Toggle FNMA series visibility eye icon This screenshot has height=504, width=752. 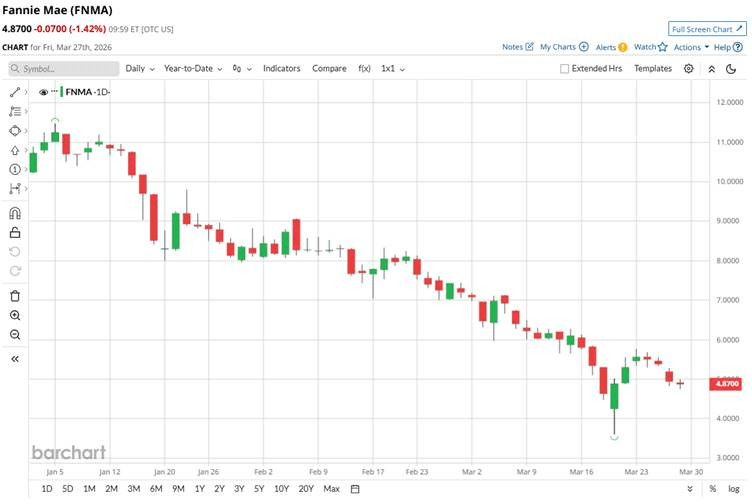(x=43, y=92)
